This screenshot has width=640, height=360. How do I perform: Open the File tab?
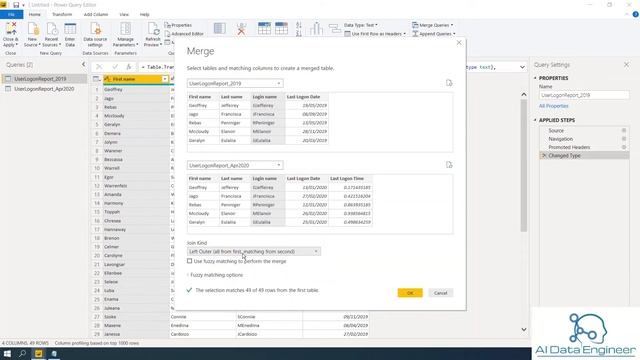[11, 14]
